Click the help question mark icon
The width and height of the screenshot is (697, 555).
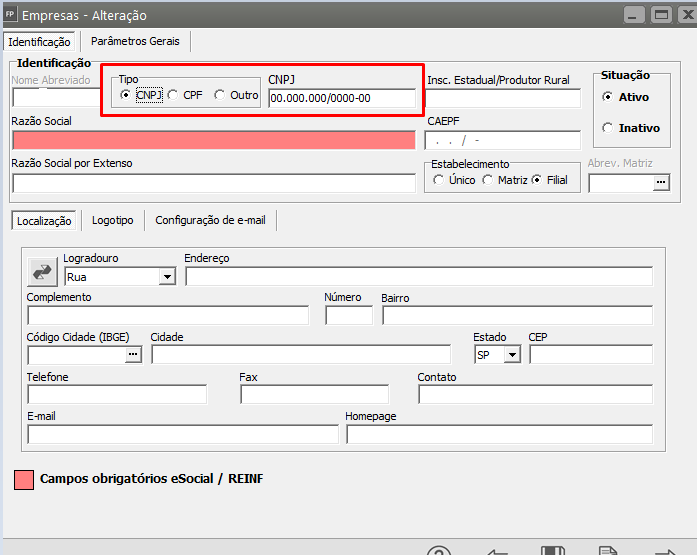440,549
